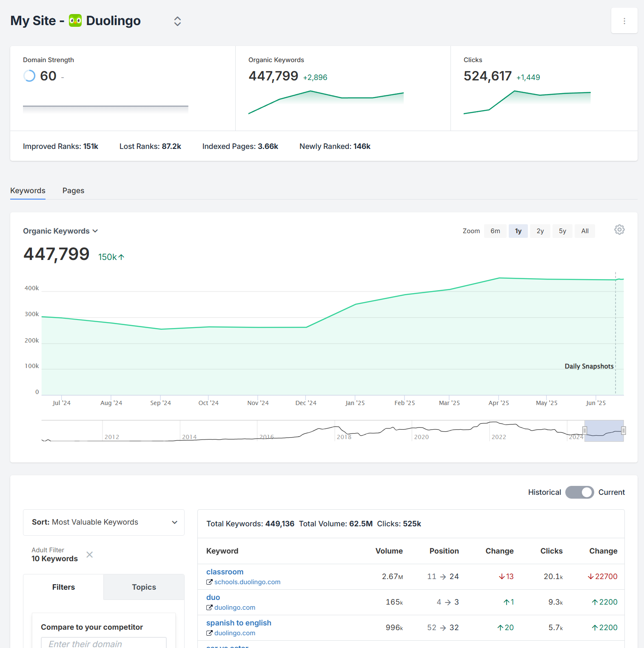Open external link icon beside duo keyword
The width and height of the screenshot is (644, 648).
210,608
